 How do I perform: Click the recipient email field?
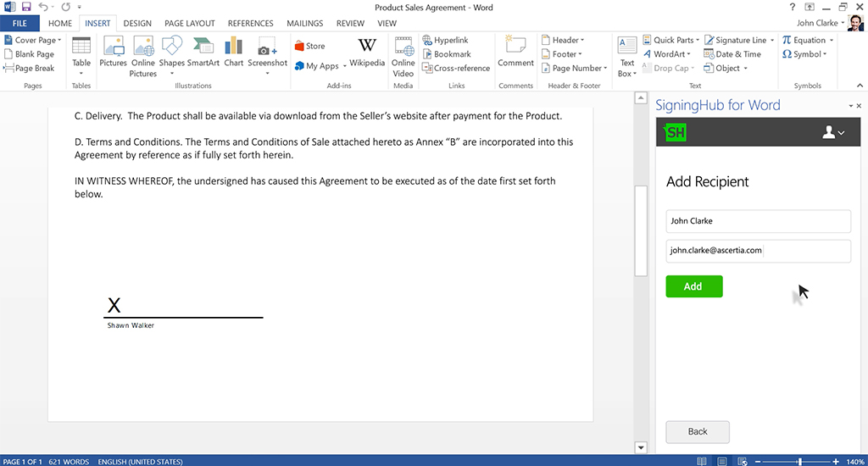pyautogui.click(x=758, y=251)
